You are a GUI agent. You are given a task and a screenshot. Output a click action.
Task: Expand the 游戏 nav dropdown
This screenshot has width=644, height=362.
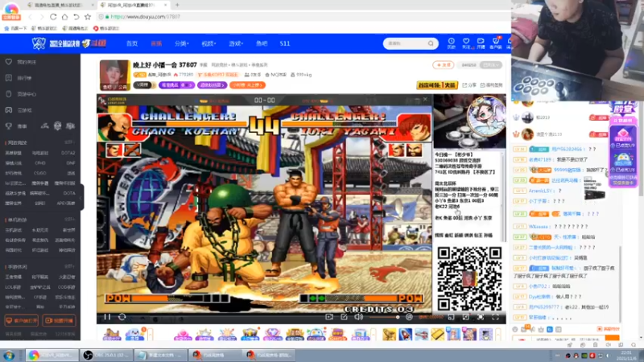236,43
